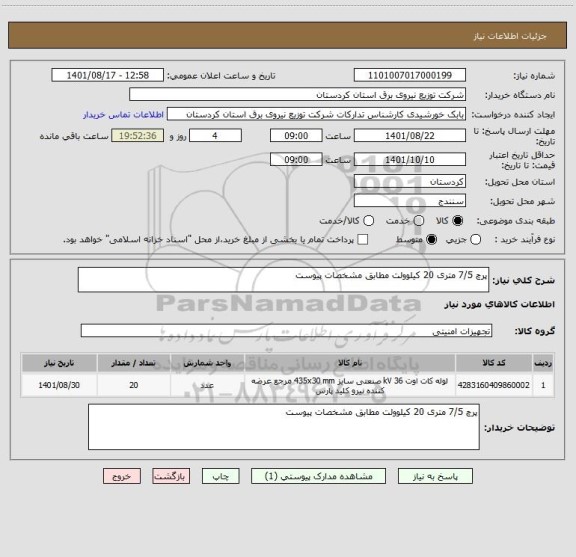Click the quantity cell 20

[x=134, y=385]
